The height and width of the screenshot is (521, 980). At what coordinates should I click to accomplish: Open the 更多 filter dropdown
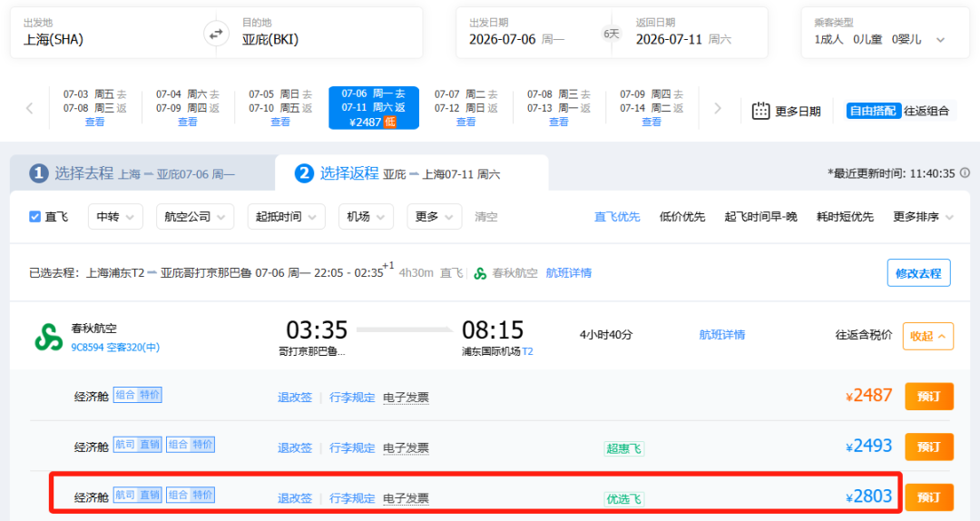[x=435, y=216]
